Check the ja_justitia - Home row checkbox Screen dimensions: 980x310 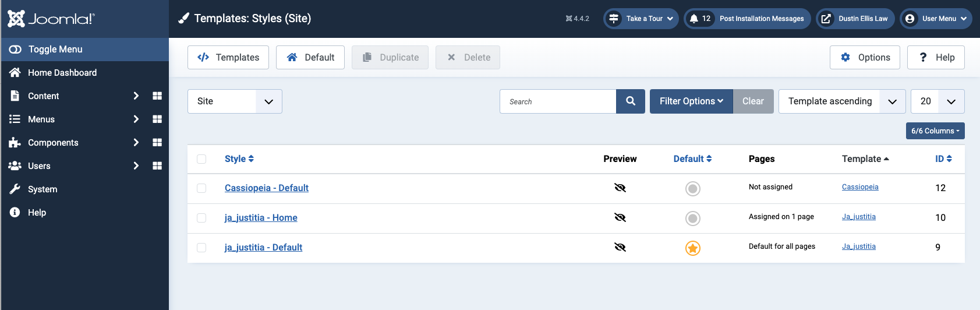pyautogui.click(x=201, y=218)
